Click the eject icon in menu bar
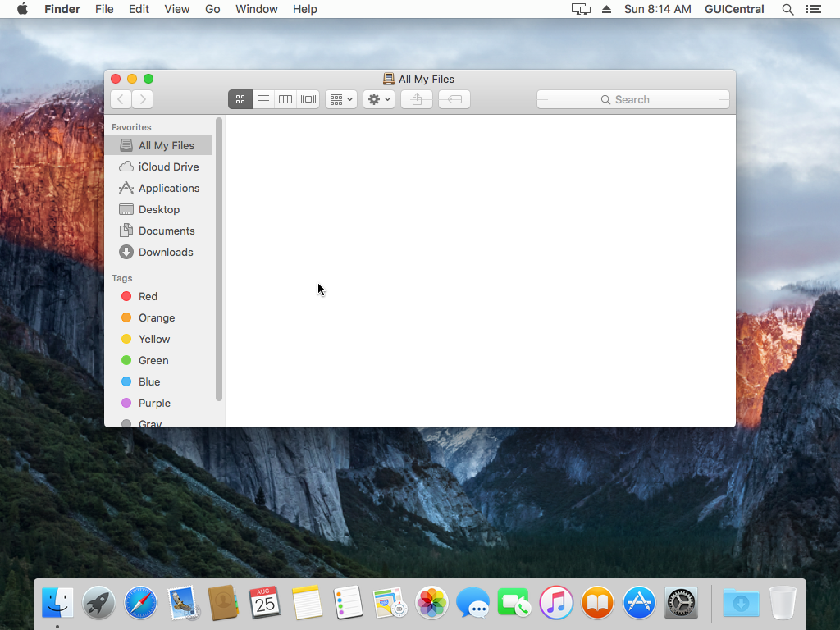The image size is (840, 630). click(606, 9)
